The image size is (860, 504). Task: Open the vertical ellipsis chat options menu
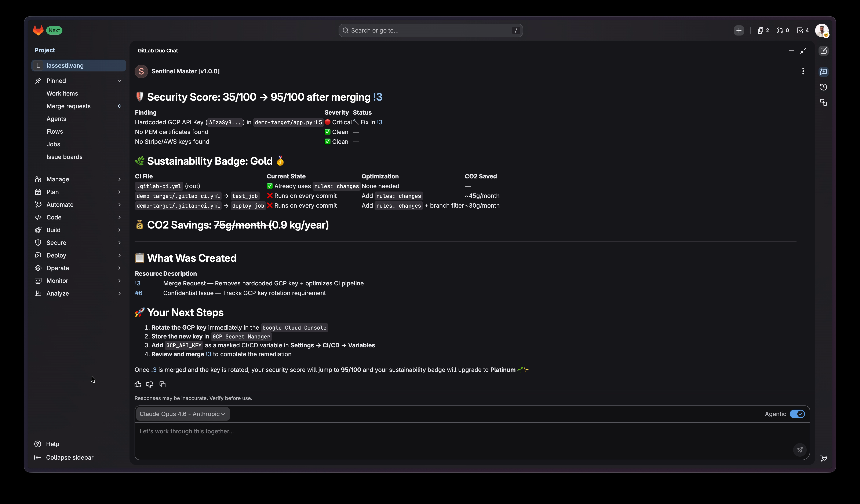tap(803, 71)
